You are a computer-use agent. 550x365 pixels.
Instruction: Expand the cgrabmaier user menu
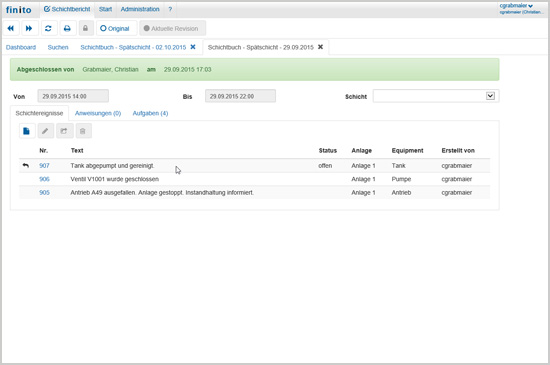516,6
